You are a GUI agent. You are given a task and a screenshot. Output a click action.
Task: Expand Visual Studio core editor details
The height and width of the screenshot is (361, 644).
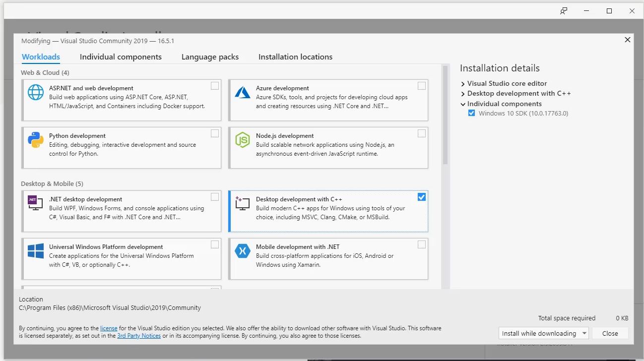[x=462, y=83]
